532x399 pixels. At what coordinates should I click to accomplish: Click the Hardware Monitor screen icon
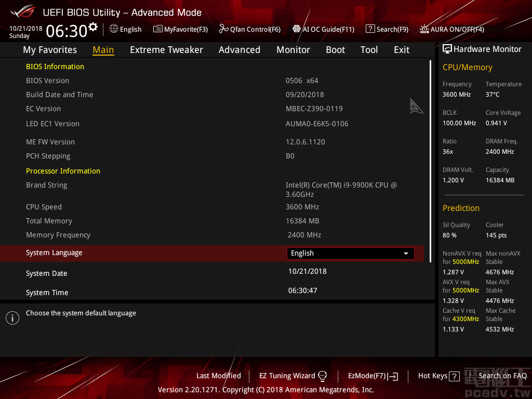pyautogui.click(x=447, y=49)
